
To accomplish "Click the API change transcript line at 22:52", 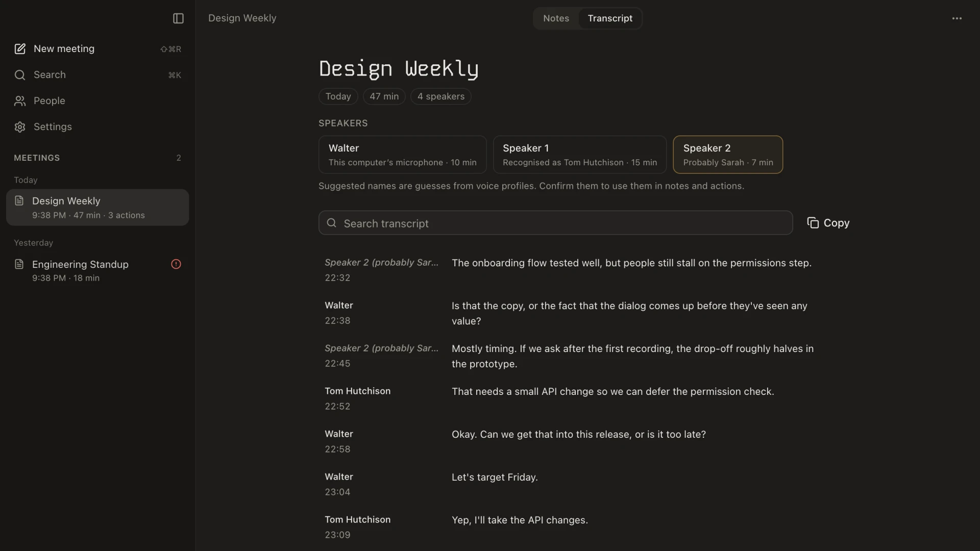I will click(x=612, y=392).
